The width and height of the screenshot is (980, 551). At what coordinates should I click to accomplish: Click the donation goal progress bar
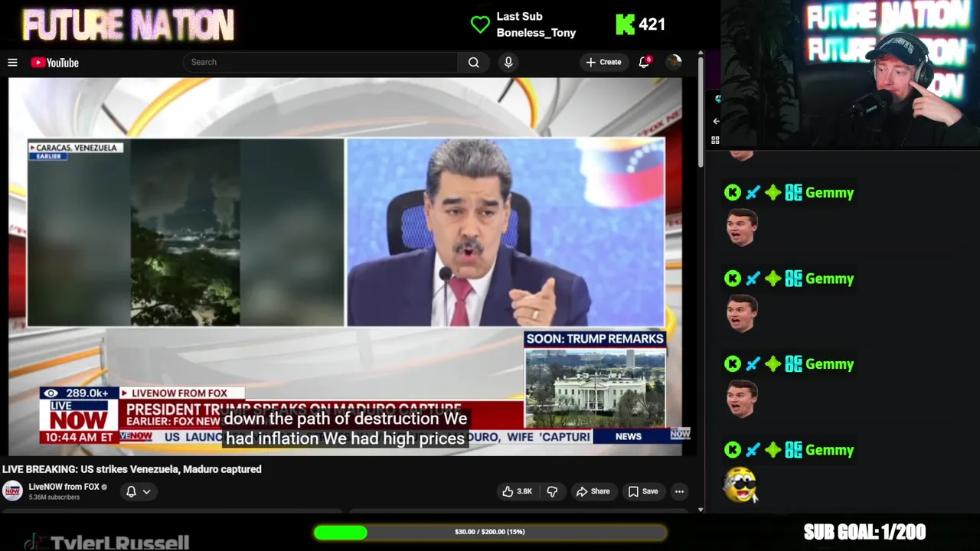click(x=490, y=532)
